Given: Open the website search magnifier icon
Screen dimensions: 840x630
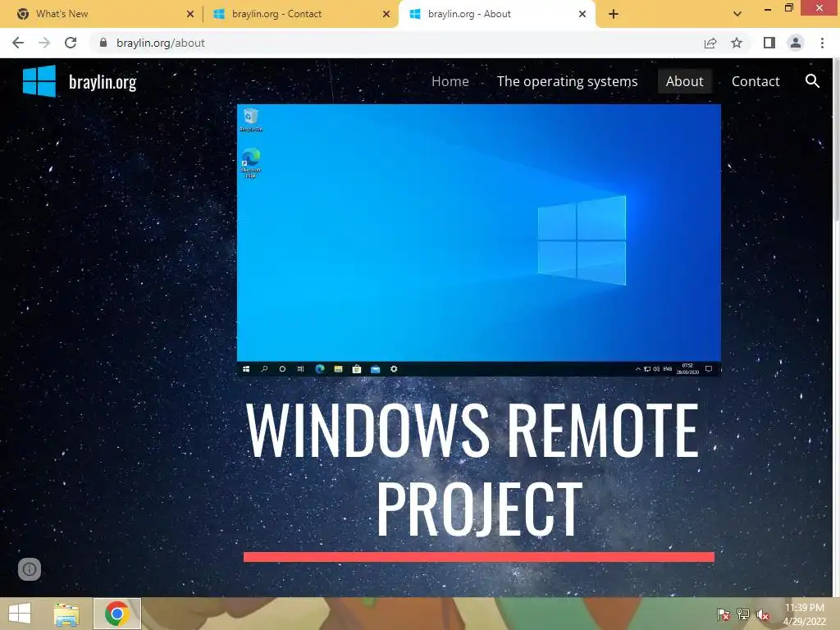Looking at the screenshot, I should (813, 81).
